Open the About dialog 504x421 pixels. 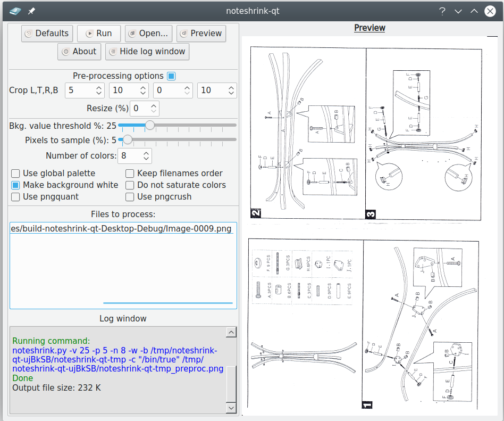point(79,52)
